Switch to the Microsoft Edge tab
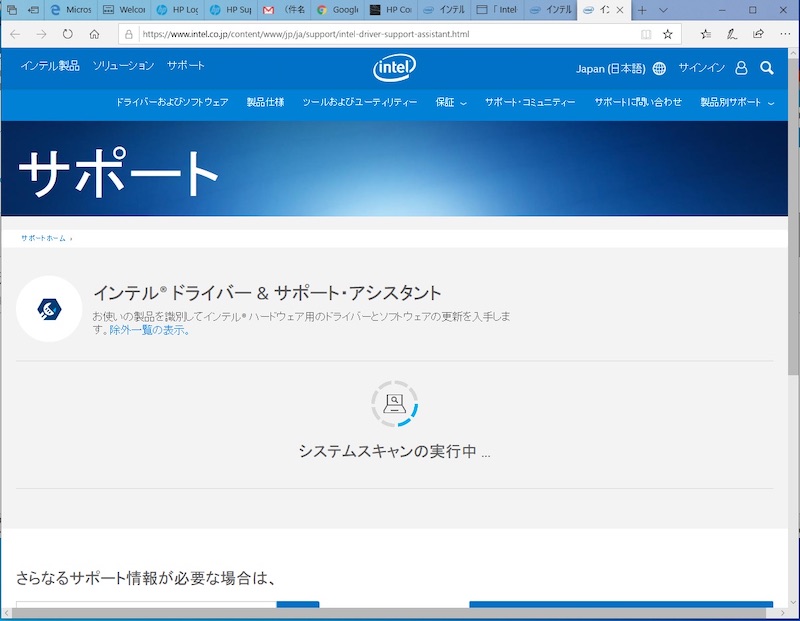Image resolution: width=800 pixels, height=621 pixels. tap(71, 10)
